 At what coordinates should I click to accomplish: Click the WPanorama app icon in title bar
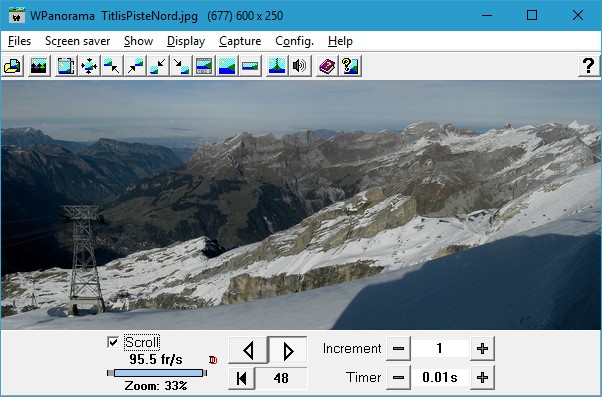[17, 16]
